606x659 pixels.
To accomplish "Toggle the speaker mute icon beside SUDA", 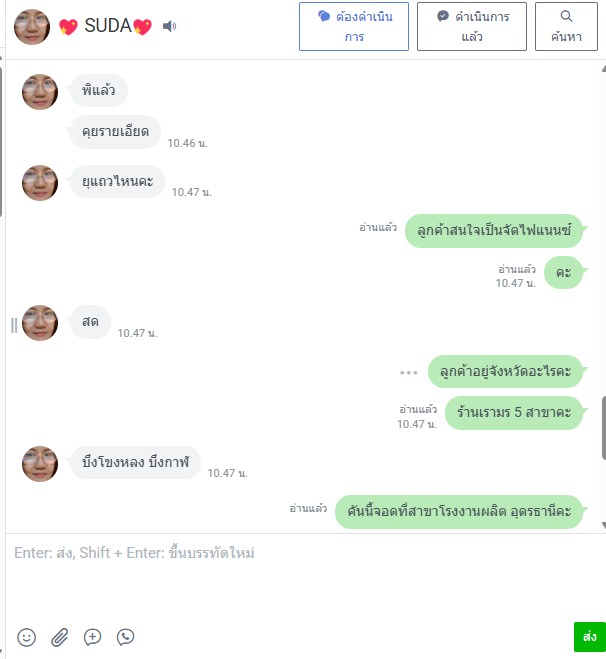I will point(169,26).
